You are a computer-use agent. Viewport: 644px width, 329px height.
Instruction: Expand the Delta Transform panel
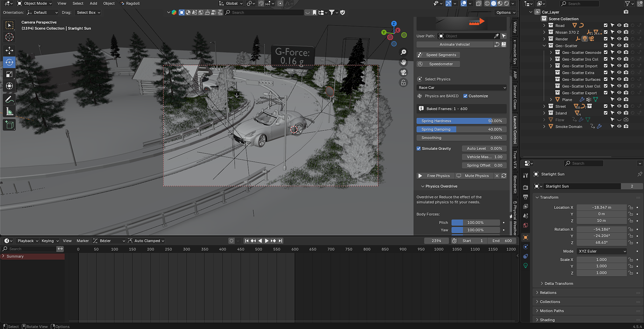[x=559, y=283]
